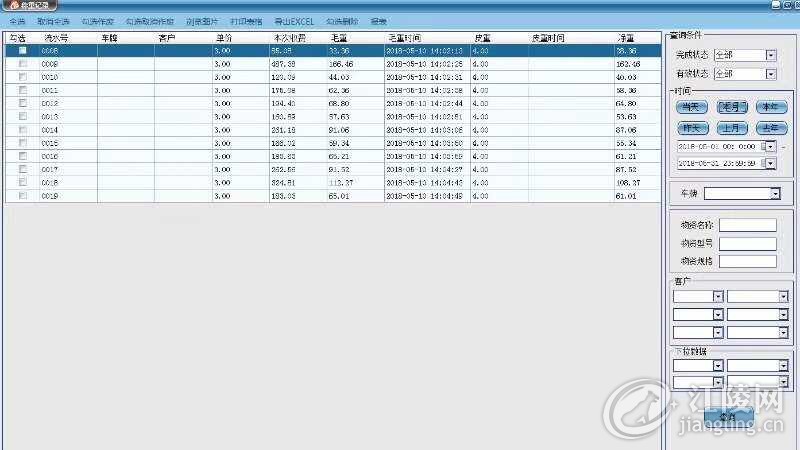Click the 净重 column header
Screen dimensions: 800x450
(626, 38)
